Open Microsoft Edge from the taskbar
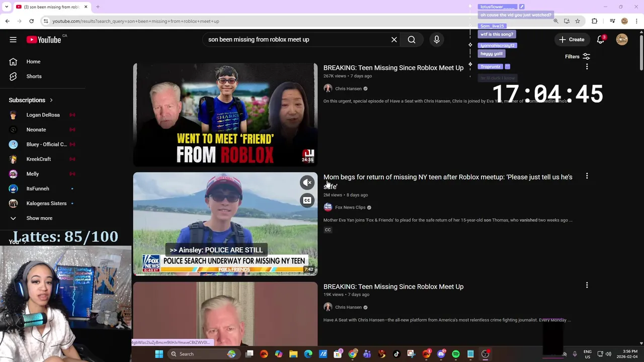Screen dimensions: 644x362 point(308,354)
